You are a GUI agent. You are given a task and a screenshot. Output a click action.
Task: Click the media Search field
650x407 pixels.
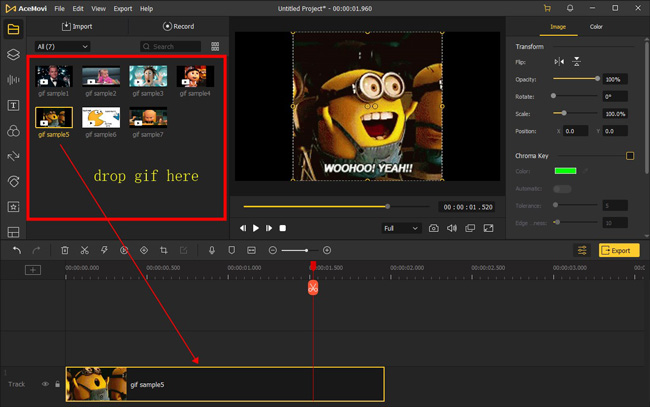pos(170,46)
